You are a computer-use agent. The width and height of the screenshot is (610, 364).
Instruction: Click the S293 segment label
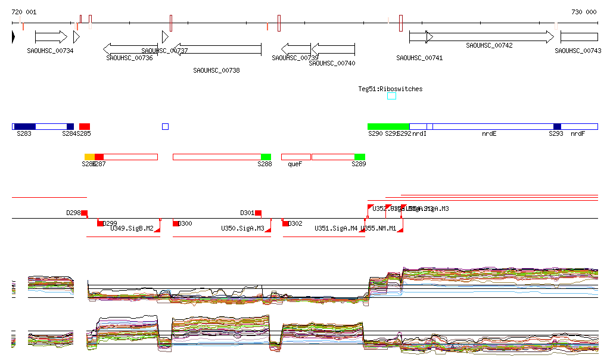pos(556,133)
